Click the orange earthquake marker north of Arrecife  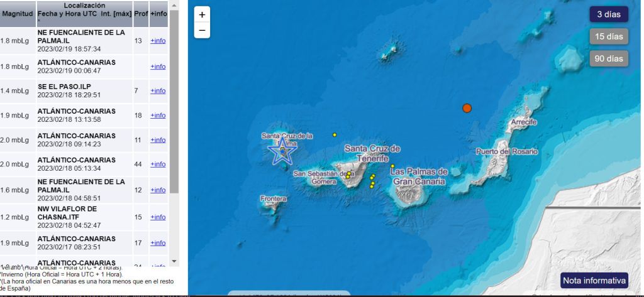(x=467, y=108)
